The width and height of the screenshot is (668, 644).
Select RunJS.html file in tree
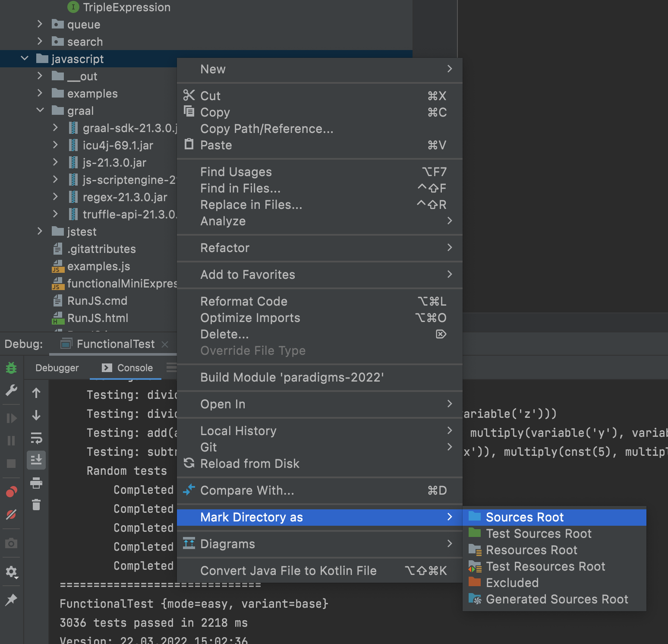(98, 318)
